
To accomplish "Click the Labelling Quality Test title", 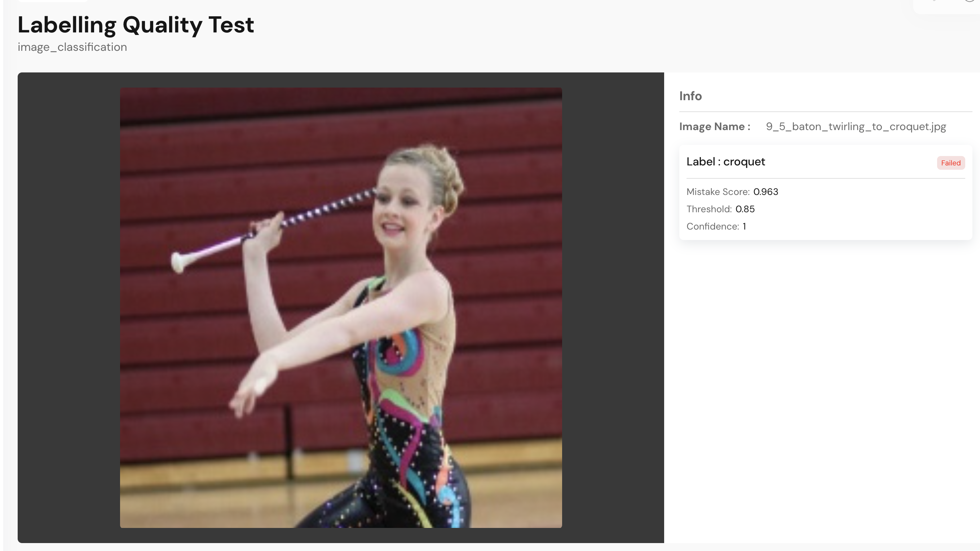I will [x=136, y=25].
